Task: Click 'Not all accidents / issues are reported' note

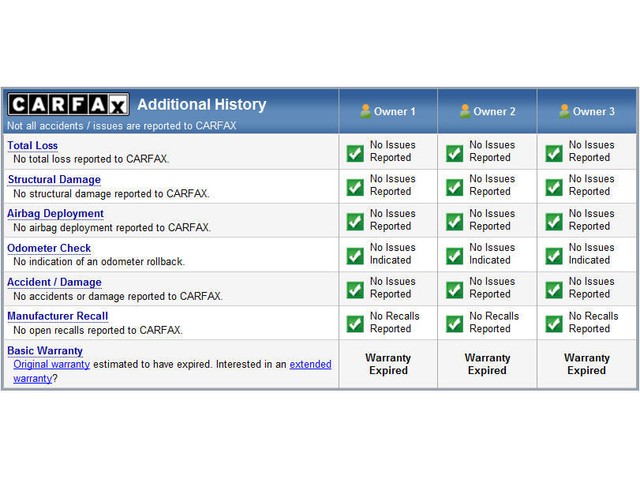Action: (x=122, y=126)
